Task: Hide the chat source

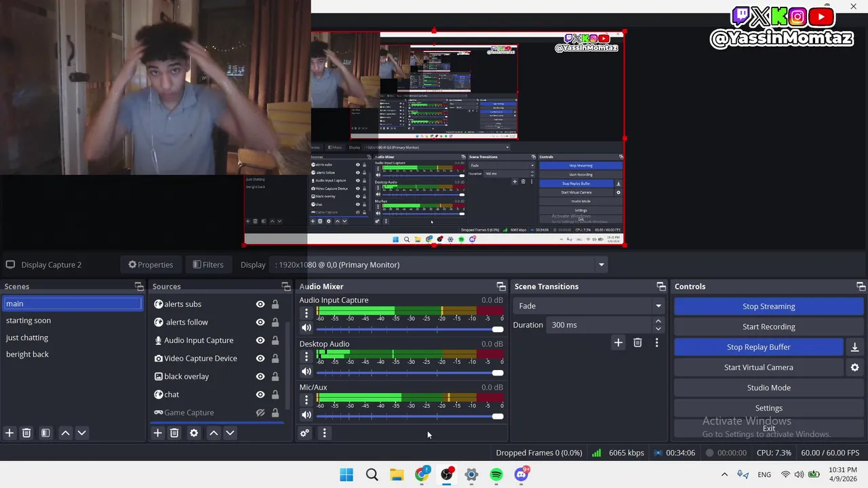Action: [x=260, y=394]
